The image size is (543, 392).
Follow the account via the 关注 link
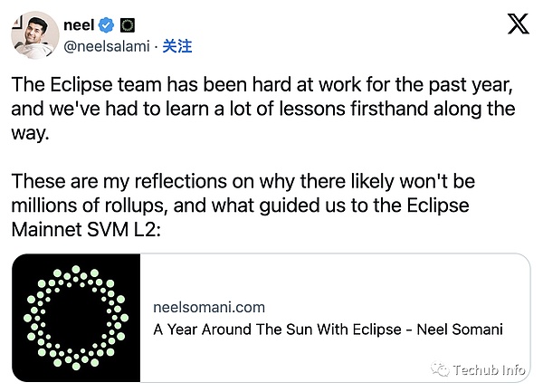(x=176, y=46)
